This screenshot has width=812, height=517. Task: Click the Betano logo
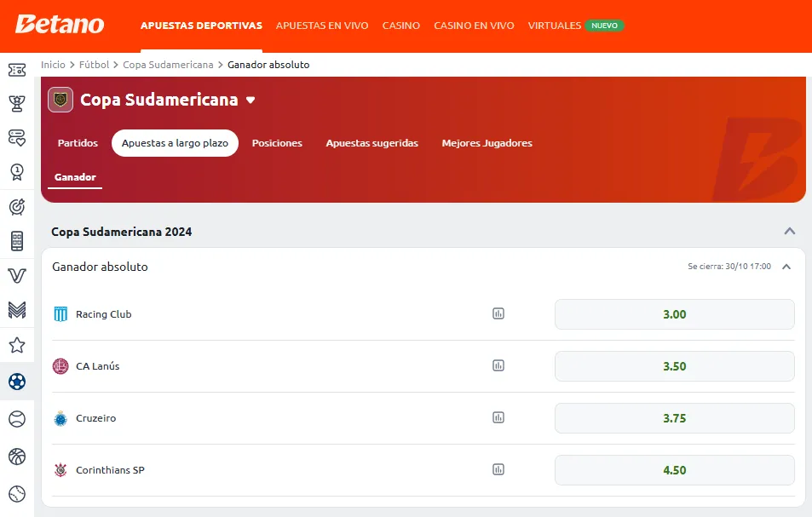click(60, 25)
